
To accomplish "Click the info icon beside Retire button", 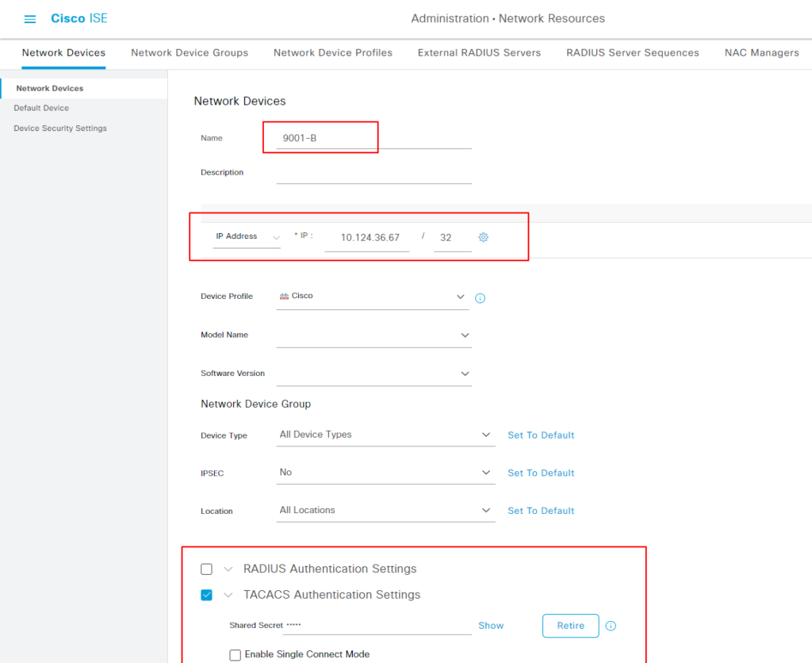I will click(x=611, y=626).
